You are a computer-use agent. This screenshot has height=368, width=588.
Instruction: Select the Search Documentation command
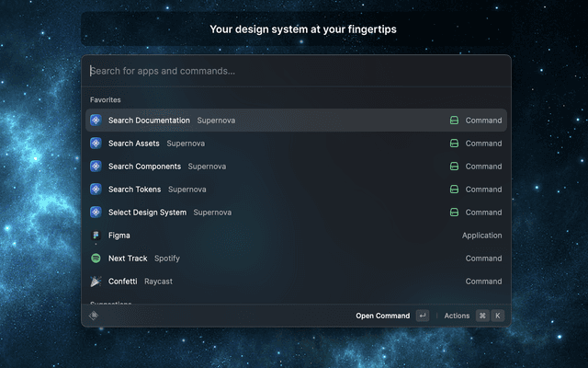pos(149,121)
